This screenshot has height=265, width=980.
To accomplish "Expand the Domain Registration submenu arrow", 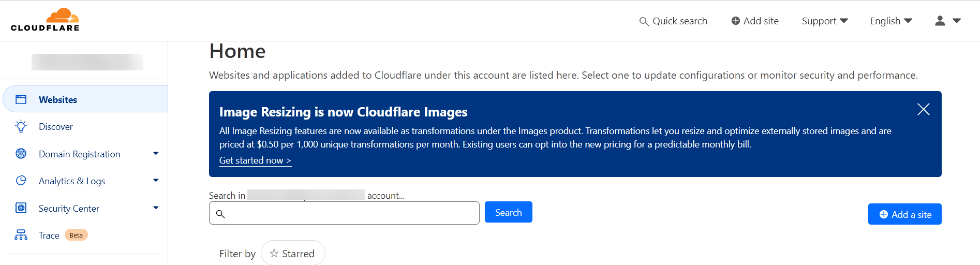I will click(x=156, y=154).
